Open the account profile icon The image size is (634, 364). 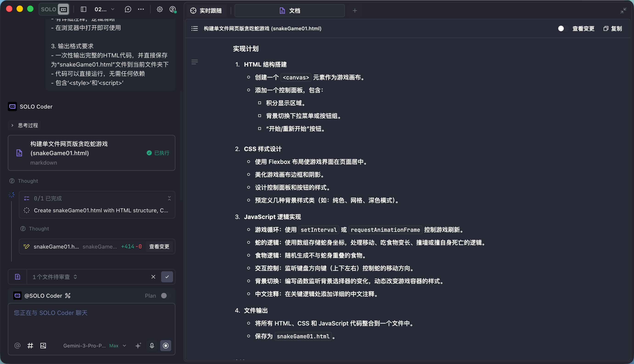point(173,9)
